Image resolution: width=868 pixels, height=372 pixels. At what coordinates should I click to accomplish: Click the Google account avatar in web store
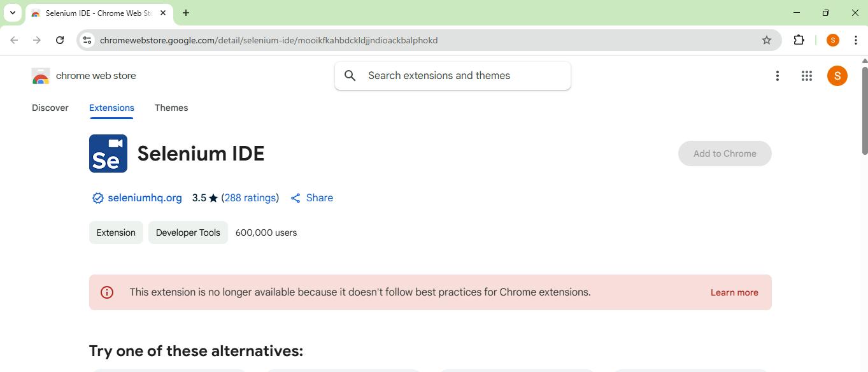coord(837,76)
